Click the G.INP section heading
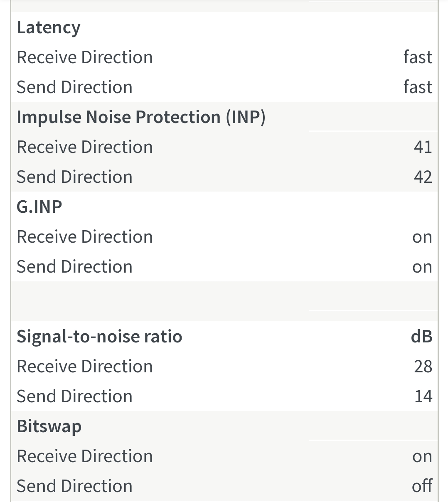 39,207
